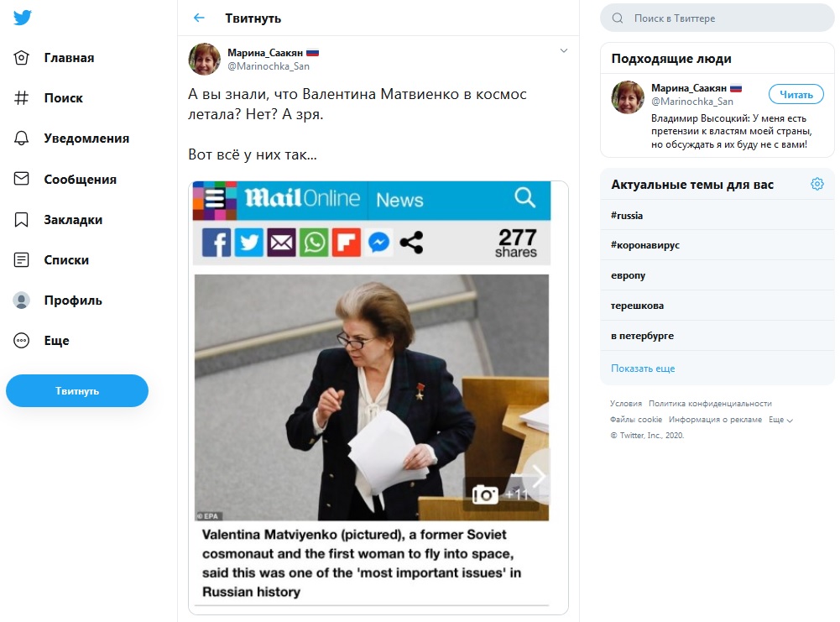Open trends settings gear icon

(x=817, y=184)
